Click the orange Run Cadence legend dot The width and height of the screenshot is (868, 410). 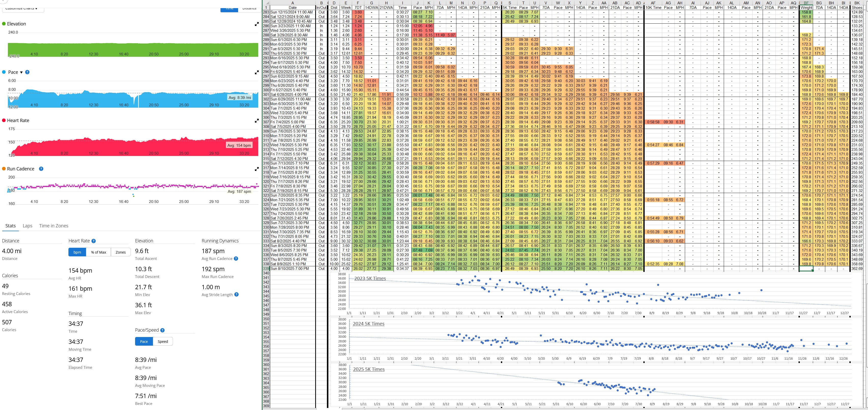4,169
